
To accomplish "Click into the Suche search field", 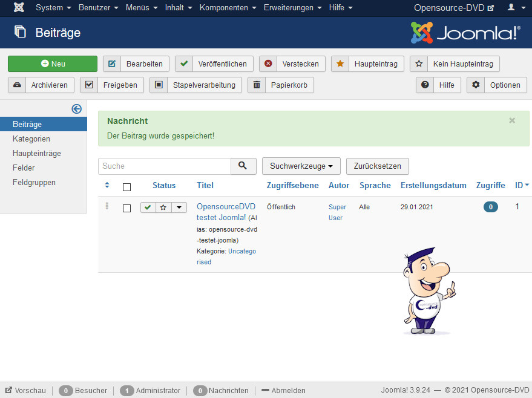I will click(x=165, y=166).
